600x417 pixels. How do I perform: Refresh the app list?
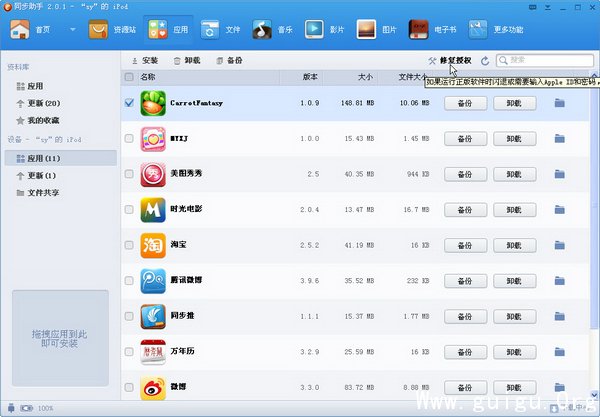pyautogui.click(x=485, y=61)
